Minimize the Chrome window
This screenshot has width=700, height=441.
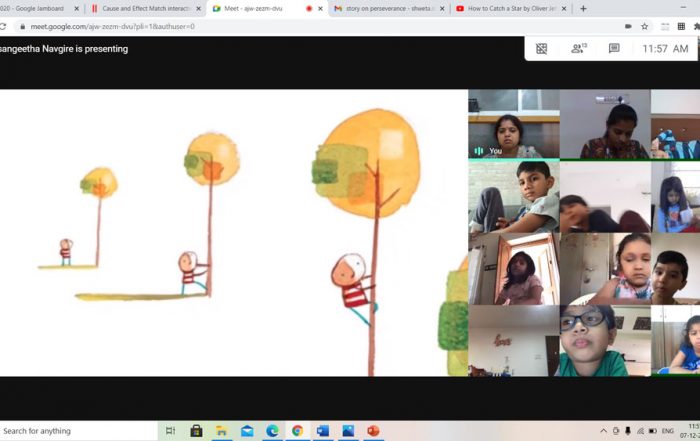click(683, 8)
